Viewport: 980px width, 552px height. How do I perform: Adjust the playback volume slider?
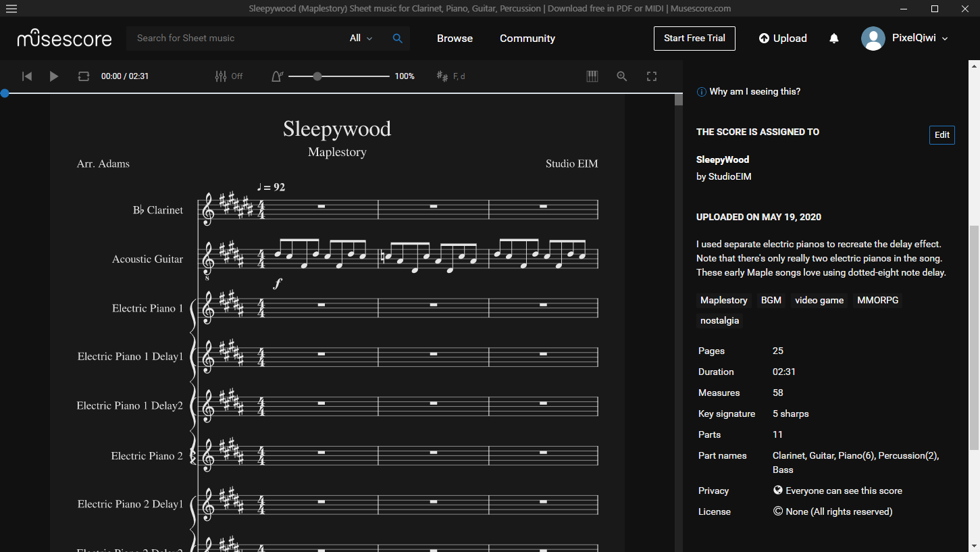tap(317, 76)
